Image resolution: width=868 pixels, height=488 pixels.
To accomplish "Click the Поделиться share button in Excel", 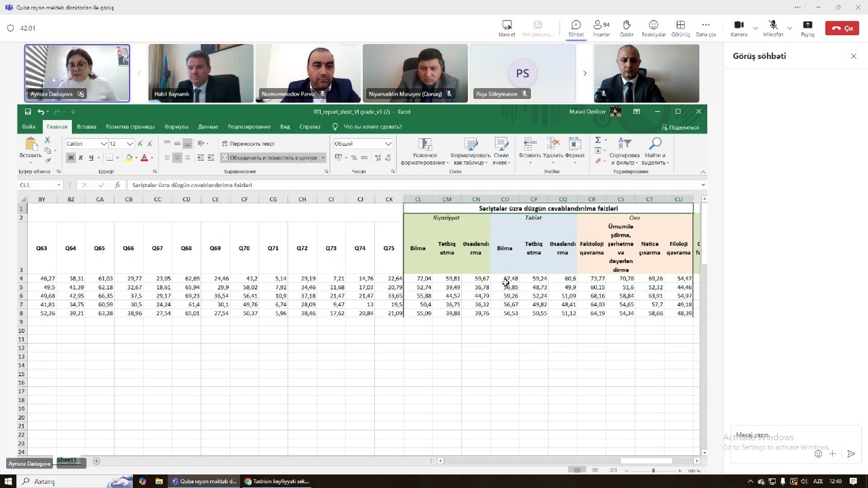I will pyautogui.click(x=680, y=127).
